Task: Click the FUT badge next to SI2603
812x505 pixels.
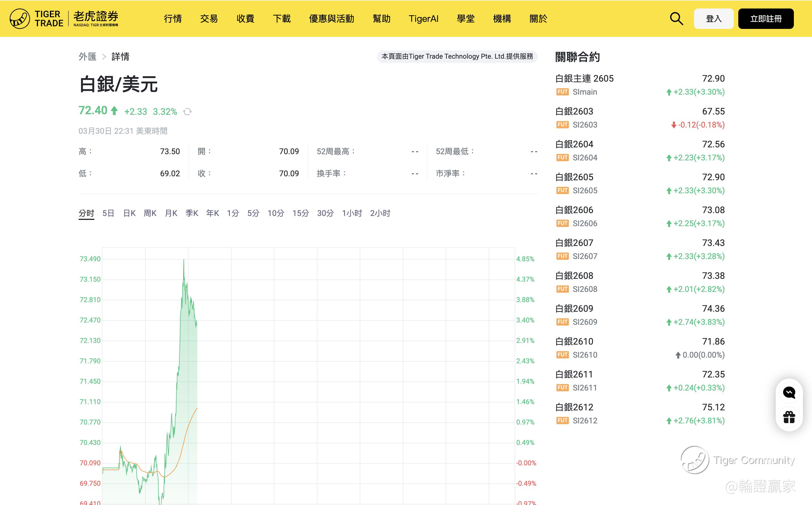Action: pos(563,125)
